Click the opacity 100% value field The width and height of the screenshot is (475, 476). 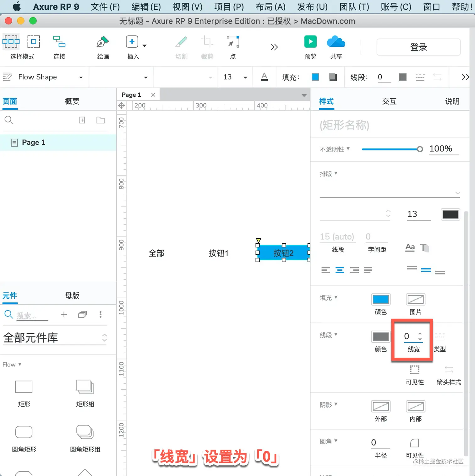(444, 149)
